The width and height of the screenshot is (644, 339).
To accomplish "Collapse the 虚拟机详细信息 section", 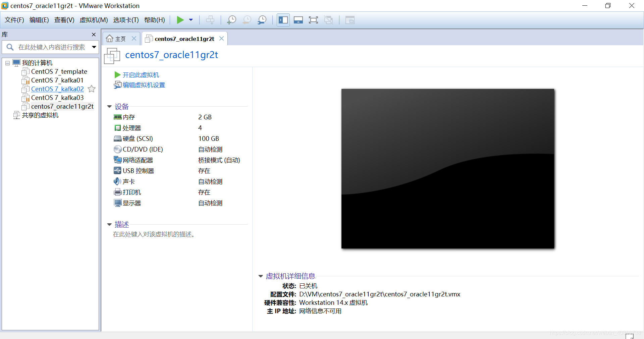I will 261,276.
